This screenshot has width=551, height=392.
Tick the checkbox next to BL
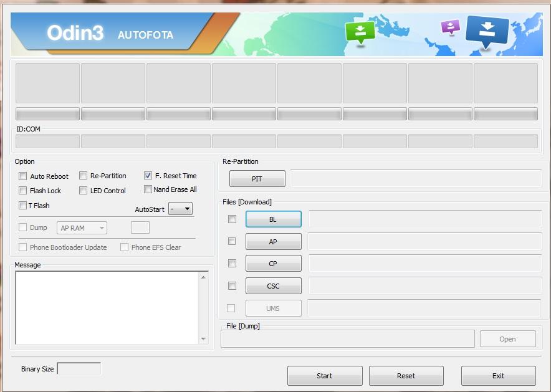232,219
